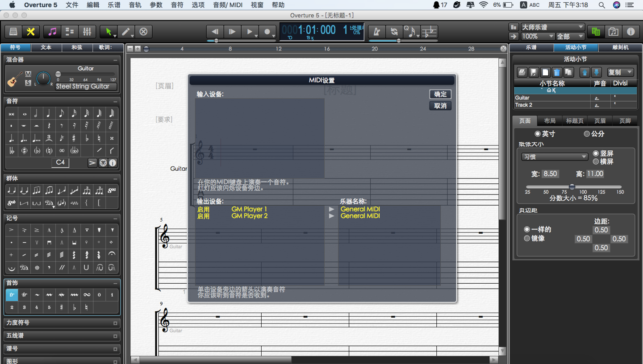Viewport: 643px width, 364px height.
Task: Click the 分数大小 percentage slider
Action: [x=572, y=187]
